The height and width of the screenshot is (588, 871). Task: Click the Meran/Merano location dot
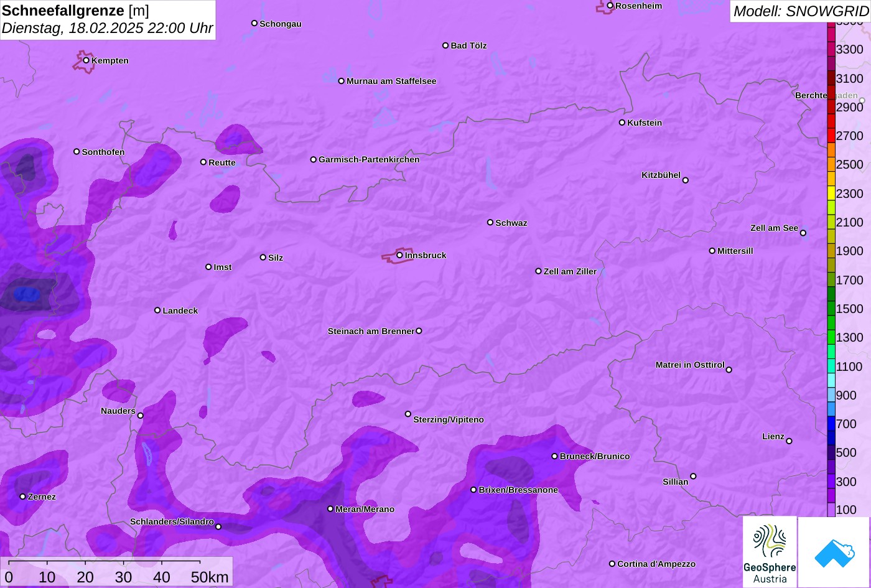coord(330,509)
